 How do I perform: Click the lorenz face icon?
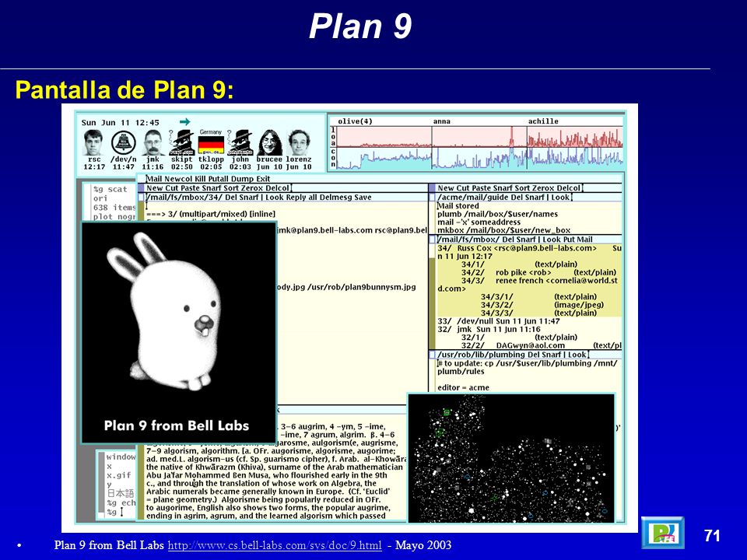coord(299,143)
